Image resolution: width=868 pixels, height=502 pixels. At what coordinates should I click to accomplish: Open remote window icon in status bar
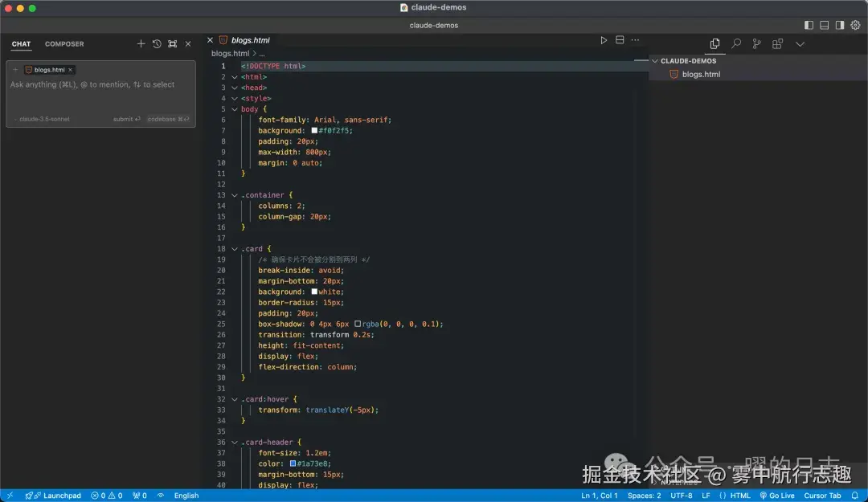coord(10,496)
